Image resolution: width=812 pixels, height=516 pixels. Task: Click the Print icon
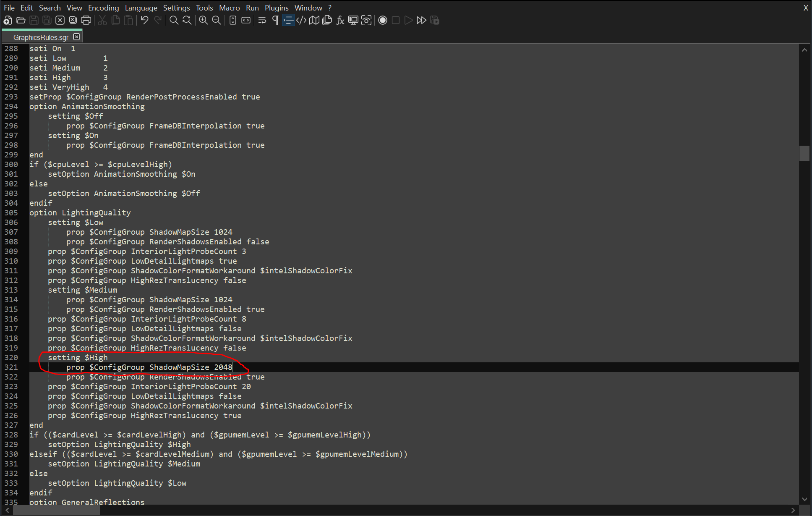pos(86,20)
